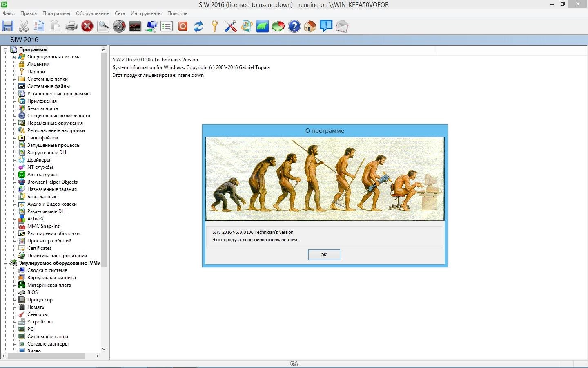
Task: Select Сенсоры tree item
Action: (38, 314)
